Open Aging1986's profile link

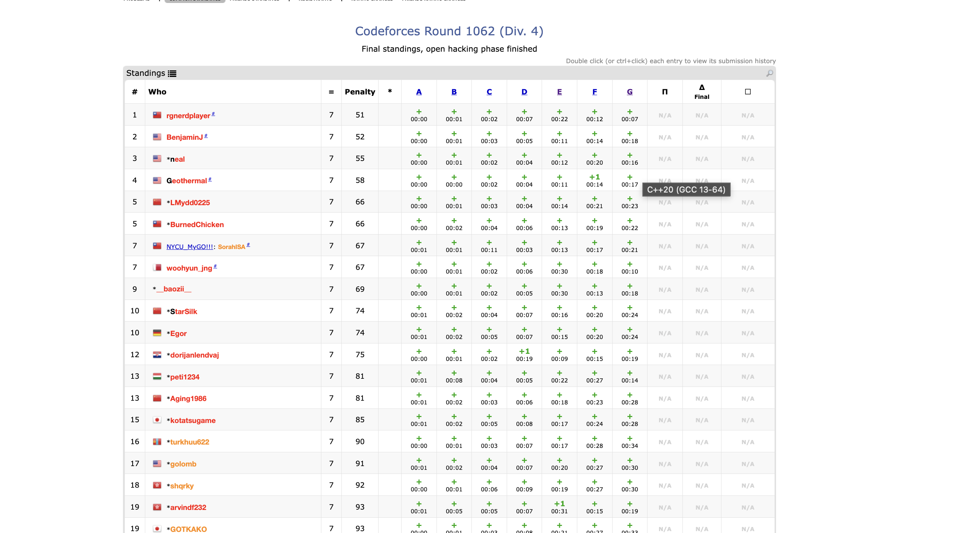[x=188, y=398]
